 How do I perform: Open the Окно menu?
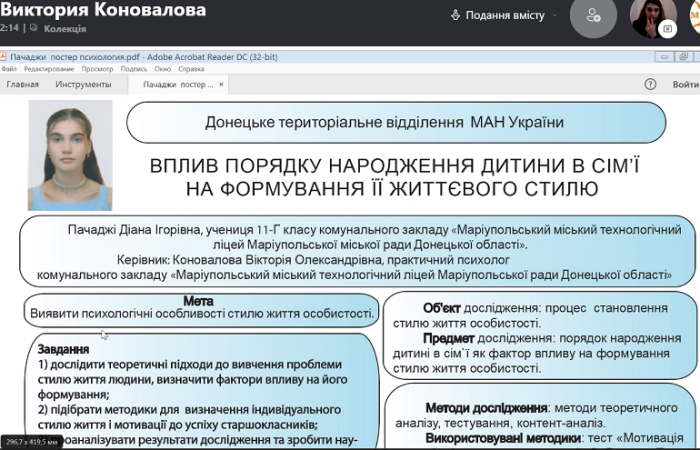pyautogui.click(x=162, y=69)
